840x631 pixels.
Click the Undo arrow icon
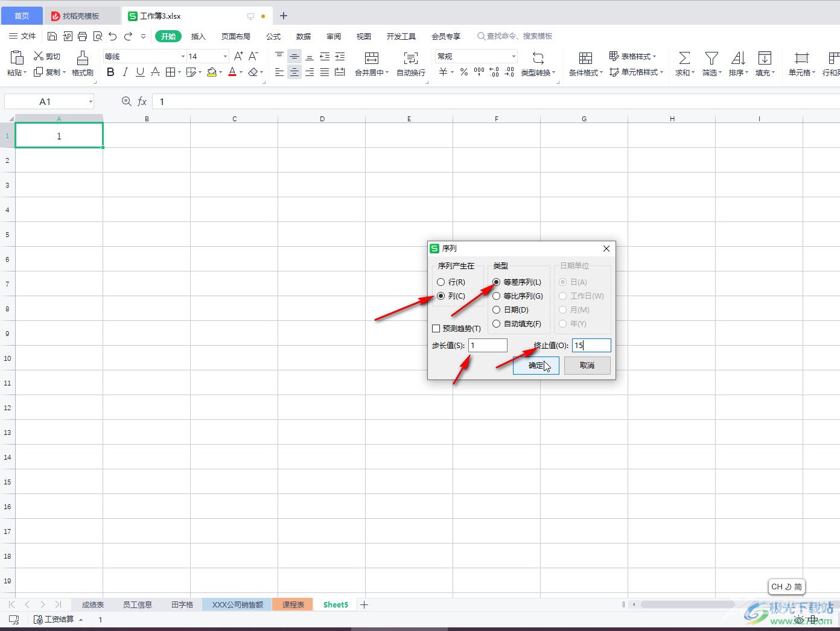click(112, 36)
